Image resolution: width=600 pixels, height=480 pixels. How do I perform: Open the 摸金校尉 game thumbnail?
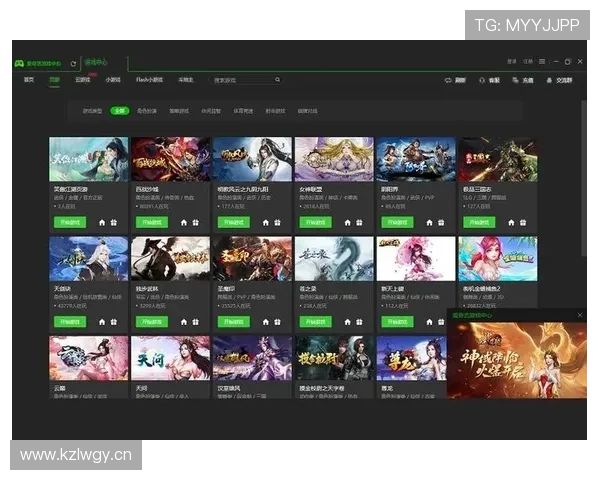click(334, 358)
